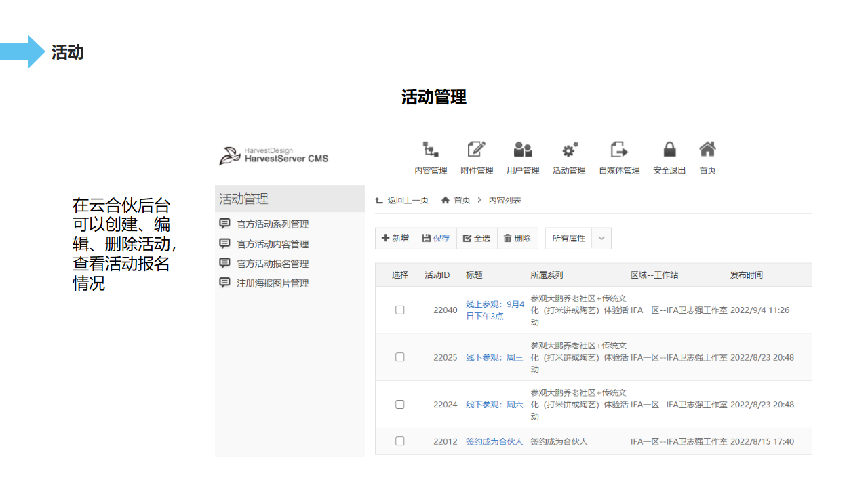Click chat icon beside 官方活动报名管理

tap(224, 263)
